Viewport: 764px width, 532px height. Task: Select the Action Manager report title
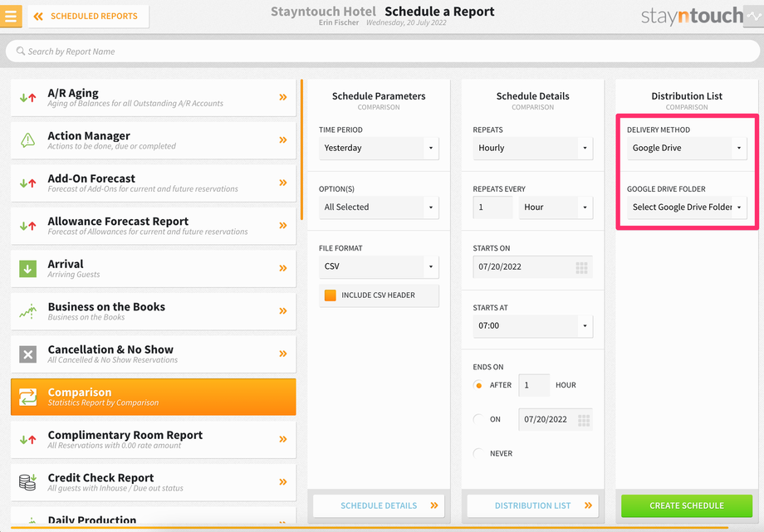pos(89,135)
